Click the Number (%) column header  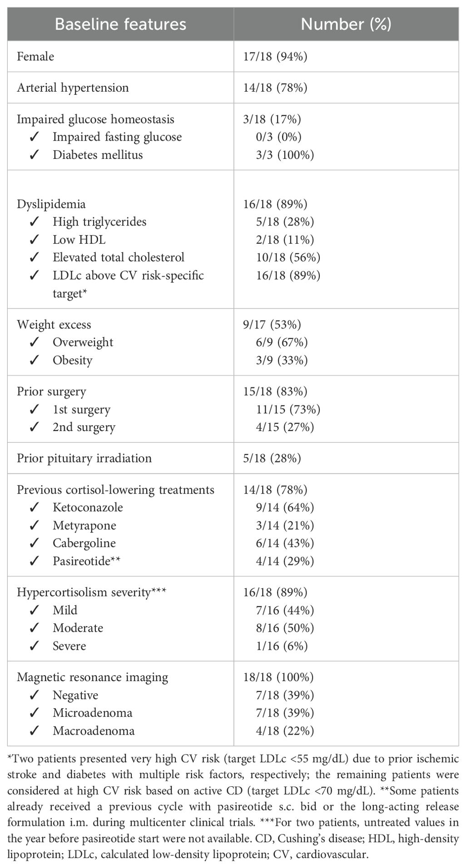coord(346,24)
